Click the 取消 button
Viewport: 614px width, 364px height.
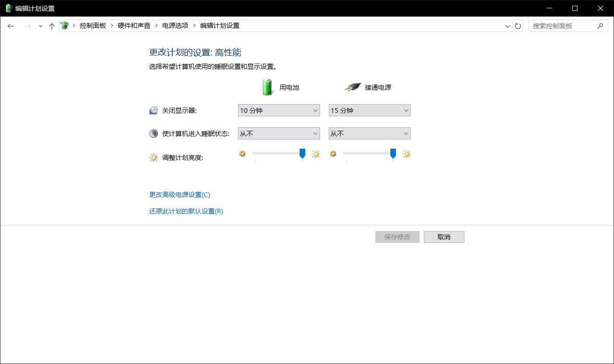click(444, 237)
